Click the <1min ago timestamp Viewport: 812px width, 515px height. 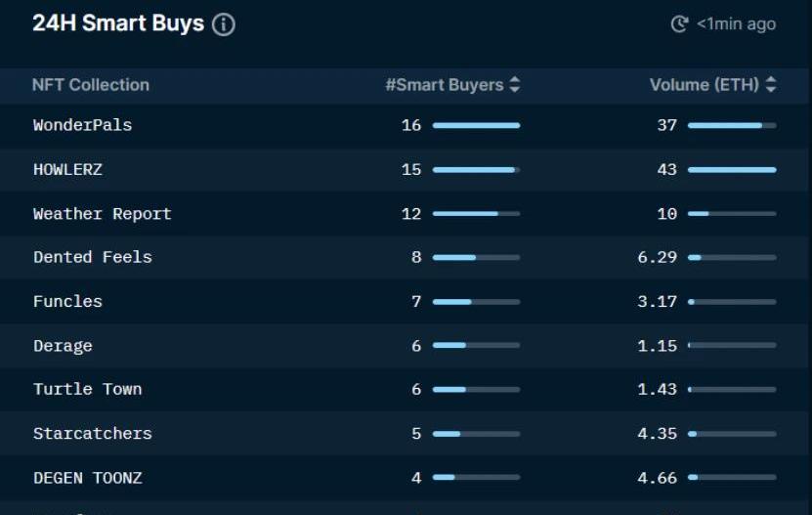(736, 23)
